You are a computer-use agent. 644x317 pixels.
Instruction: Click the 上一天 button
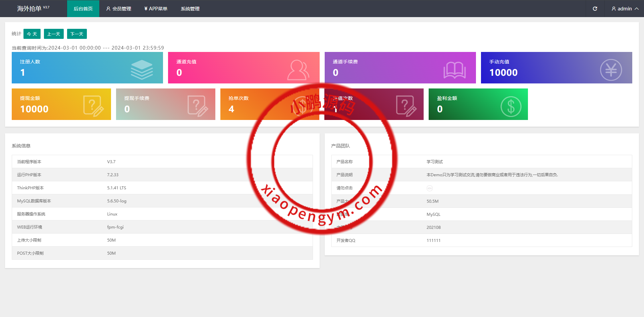click(x=54, y=34)
